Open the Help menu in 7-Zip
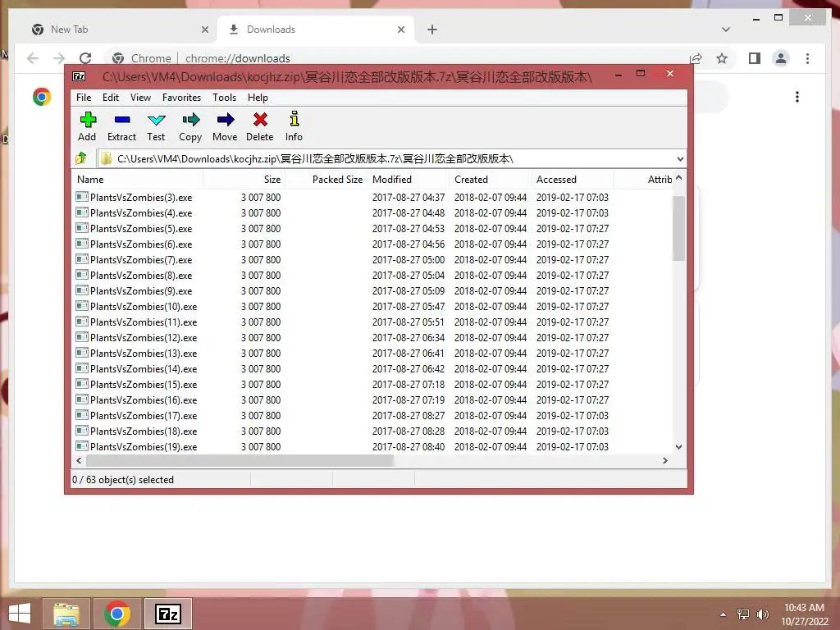Viewport: 840px width, 630px height. pyautogui.click(x=258, y=98)
